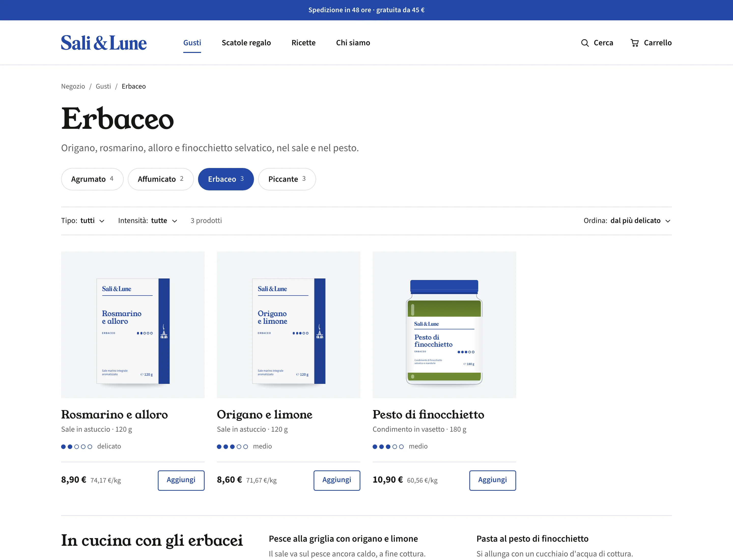733x560 pixels.
Task: Open the Tipo filter dropdown
Action: tap(83, 221)
